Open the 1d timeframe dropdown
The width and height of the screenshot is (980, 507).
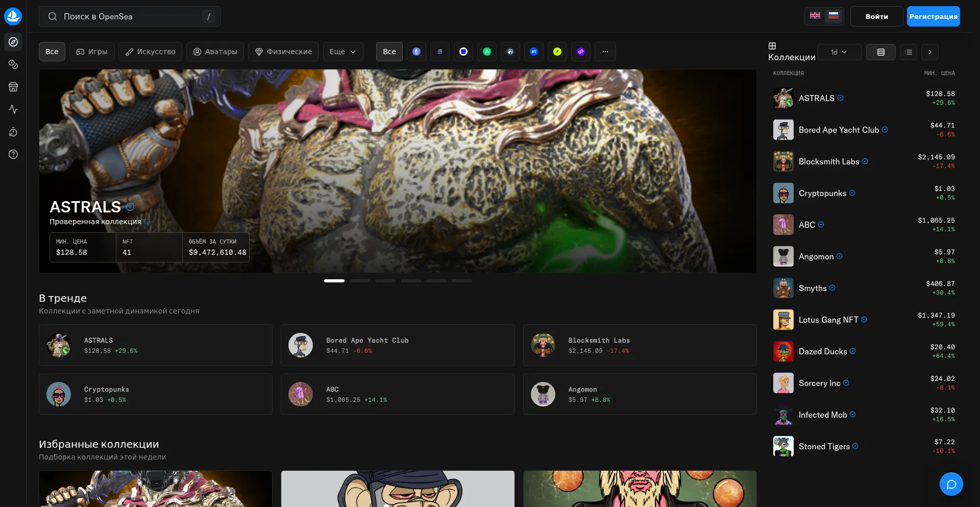tap(839, 52)
